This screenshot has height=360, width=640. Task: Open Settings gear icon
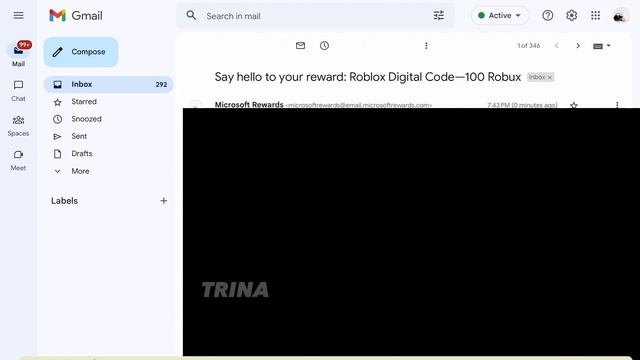click(571, 16)
